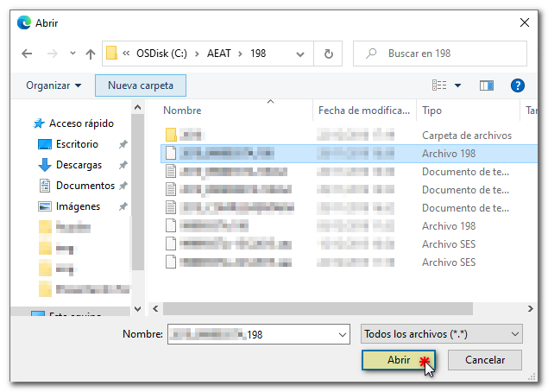The width and height of the screenshot is (548, 392).
Task: Toggle the preview pane icon
Action: pos(487,85)
